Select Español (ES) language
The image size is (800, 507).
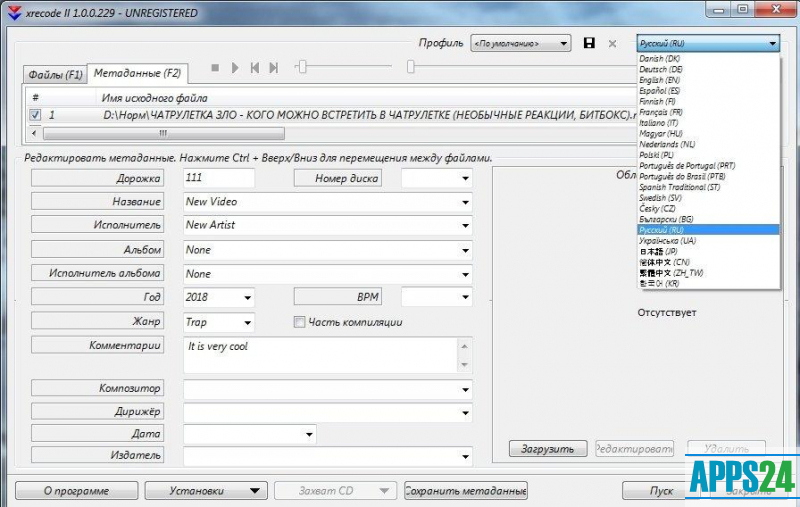tap(709, 91)
